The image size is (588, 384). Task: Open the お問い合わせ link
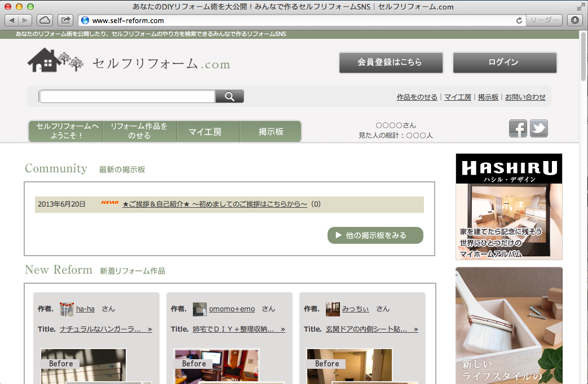(x=525, y=97)
